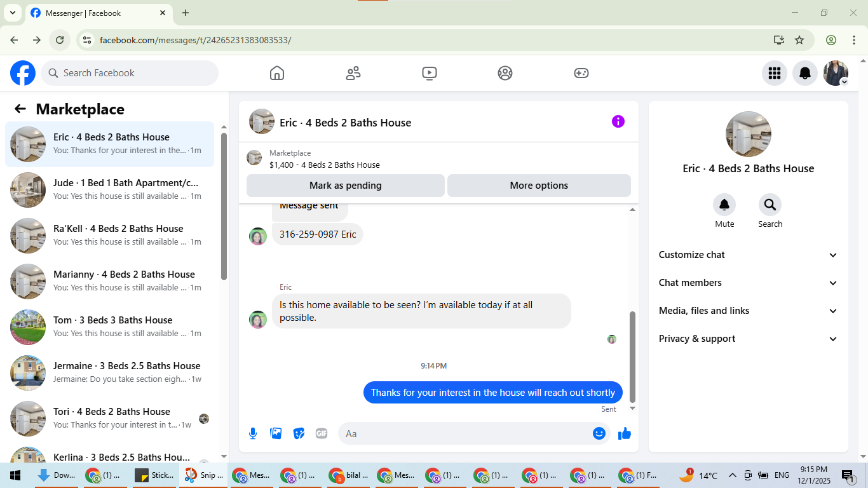Open Tori 4 Beds 2 Baths House chat

110,419
